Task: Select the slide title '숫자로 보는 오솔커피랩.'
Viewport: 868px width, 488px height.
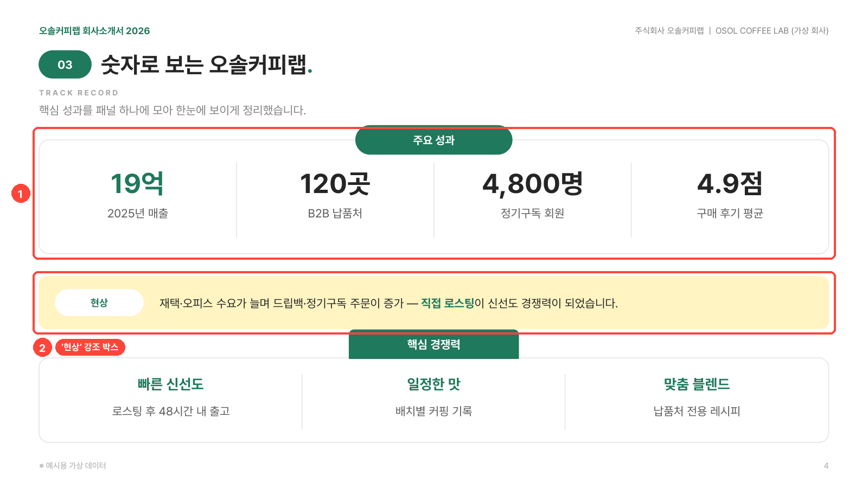Action: pos(207,65)
